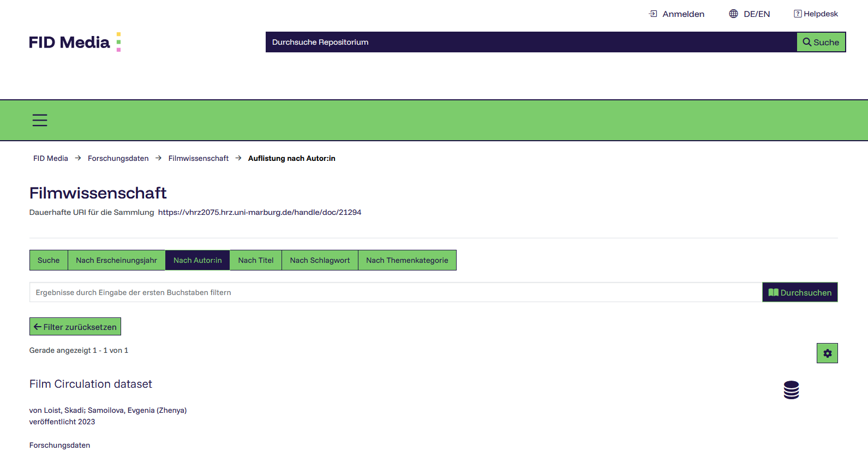Viewport: 868px width, 457px height.
Task: Open the hamburger navigation menu
Action: coord(40,120)
